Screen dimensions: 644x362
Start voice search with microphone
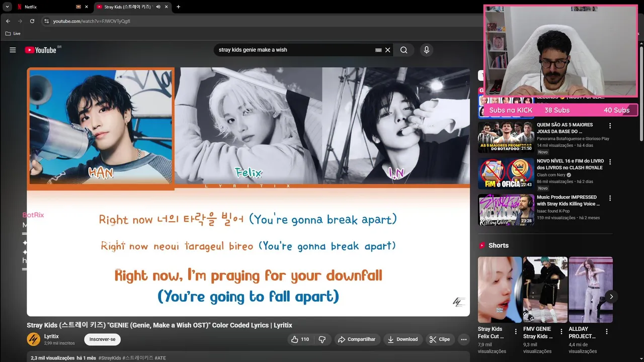[x=426, y=50]
